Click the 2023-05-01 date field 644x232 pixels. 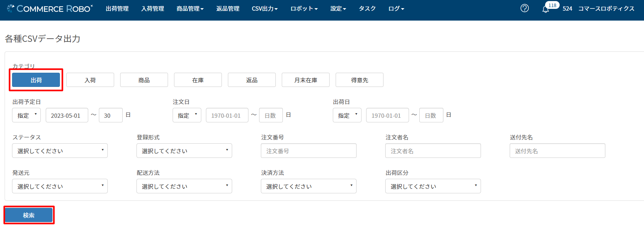[x=67, y=115]
